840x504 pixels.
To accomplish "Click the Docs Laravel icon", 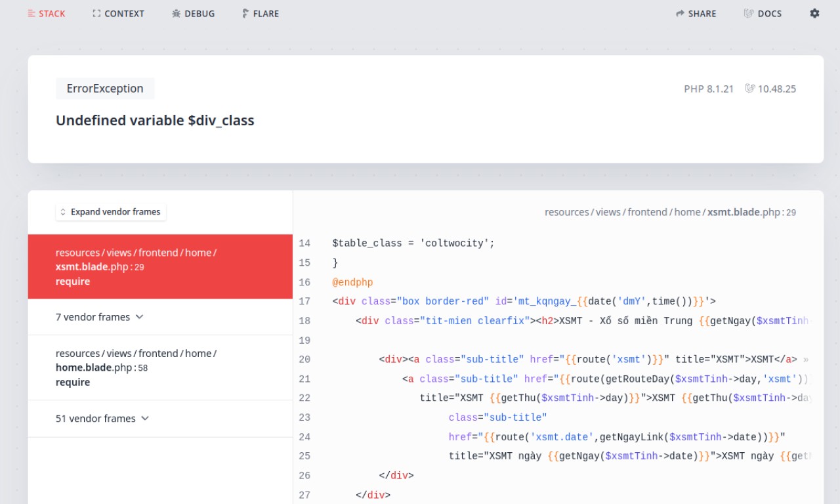I will 748,13.
